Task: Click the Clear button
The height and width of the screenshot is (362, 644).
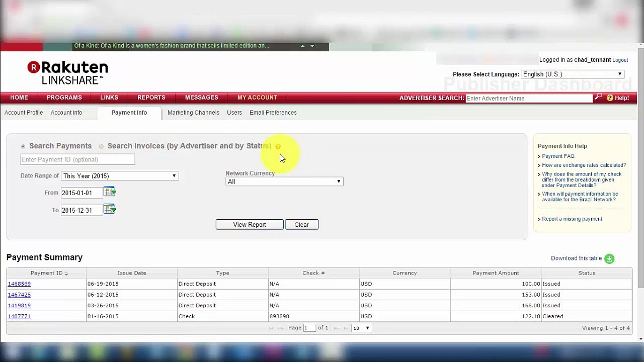Action: pyautogui.click(x=302, y=225)
